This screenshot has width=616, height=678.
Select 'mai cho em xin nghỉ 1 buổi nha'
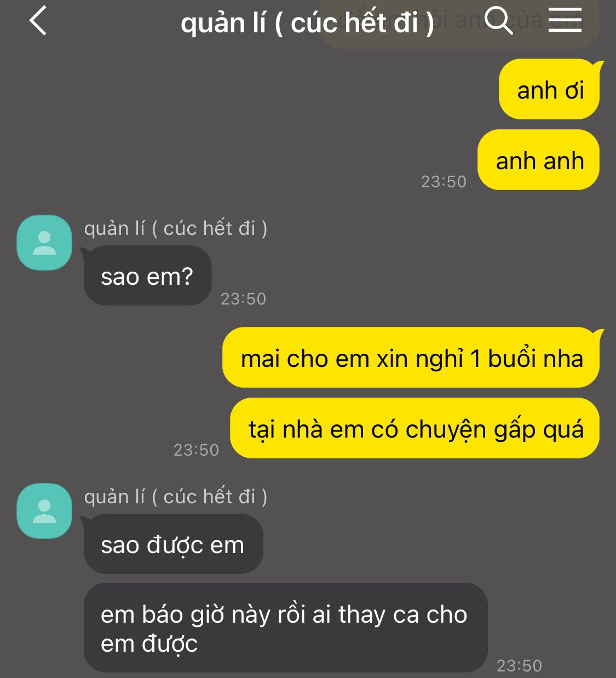pyautogui.click(x=411, y=358)
